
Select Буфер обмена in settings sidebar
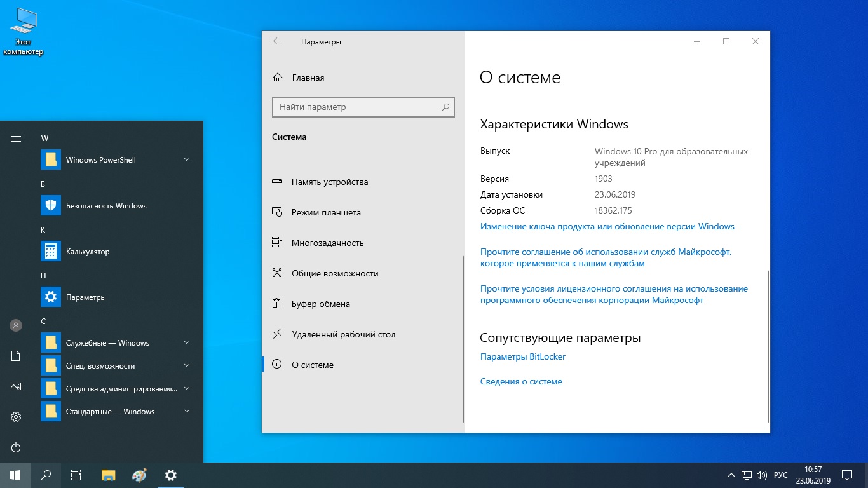362,304
